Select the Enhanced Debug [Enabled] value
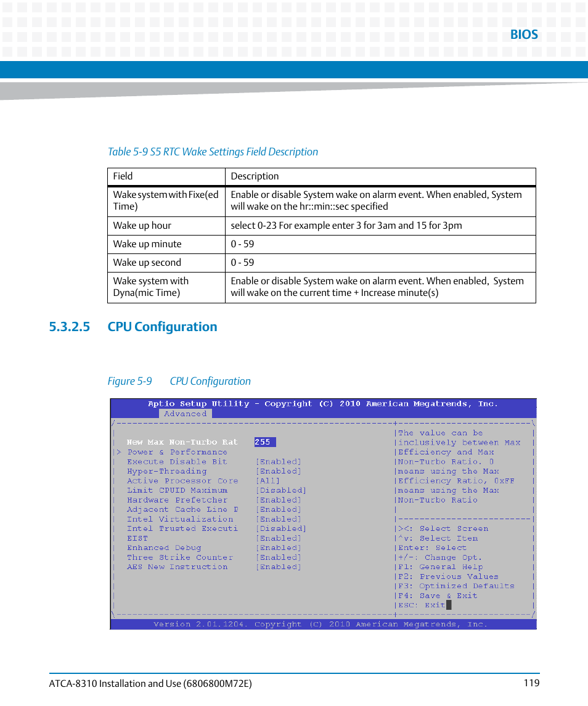Image resolution: width=588 pixels, height=706 pixels. point(278,548)
